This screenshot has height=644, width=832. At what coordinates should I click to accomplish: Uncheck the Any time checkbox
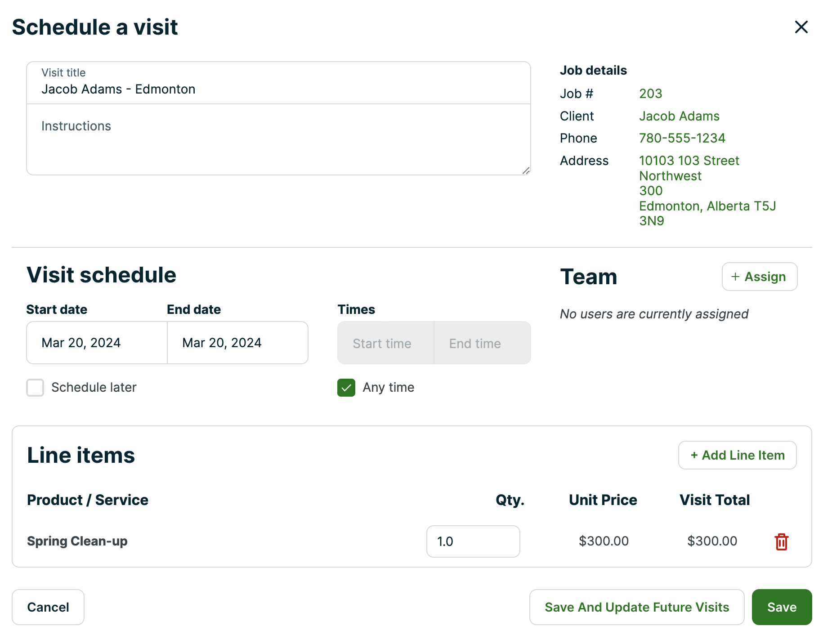[346, 387]
